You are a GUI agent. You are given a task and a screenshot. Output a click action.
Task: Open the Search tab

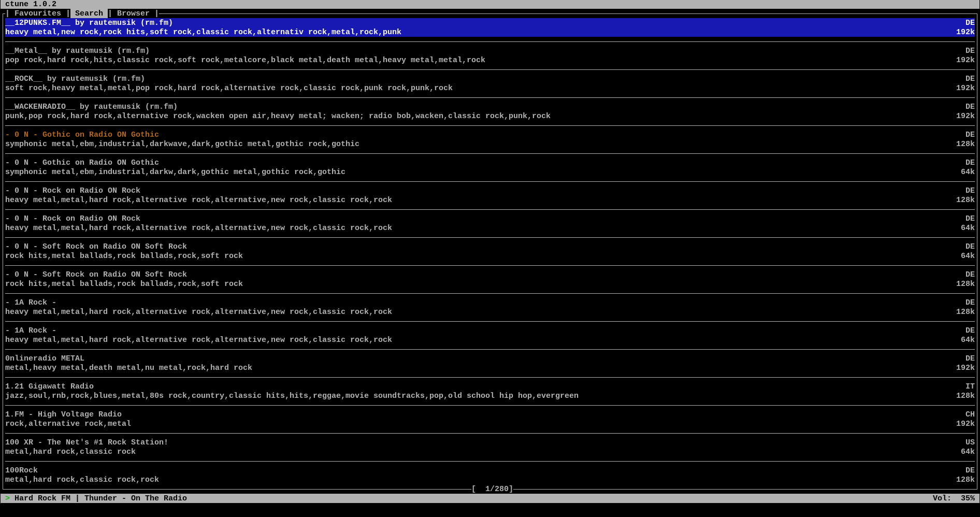point(89,13)
